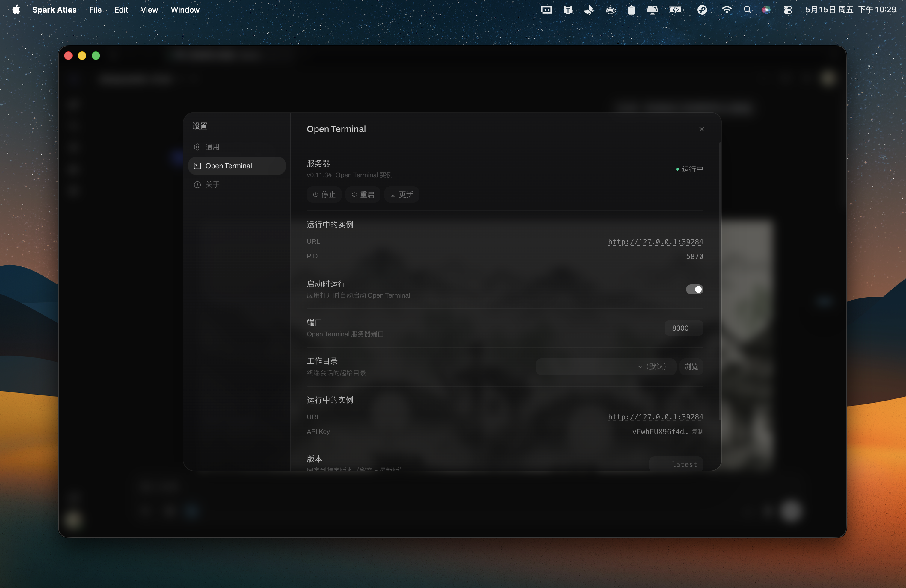Click the settings dialog vertical scrollbar
Viewport: 906px width, 588px height.
(x=720, y=281)
